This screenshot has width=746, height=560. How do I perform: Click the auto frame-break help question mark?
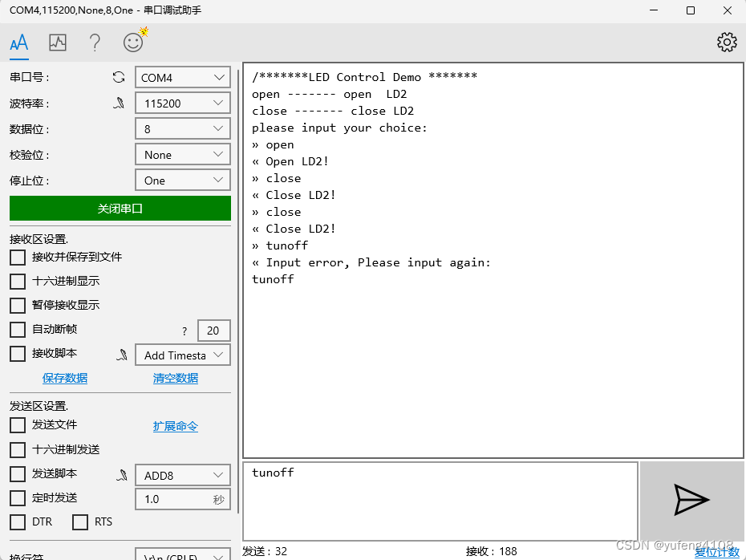coord(184,331)
